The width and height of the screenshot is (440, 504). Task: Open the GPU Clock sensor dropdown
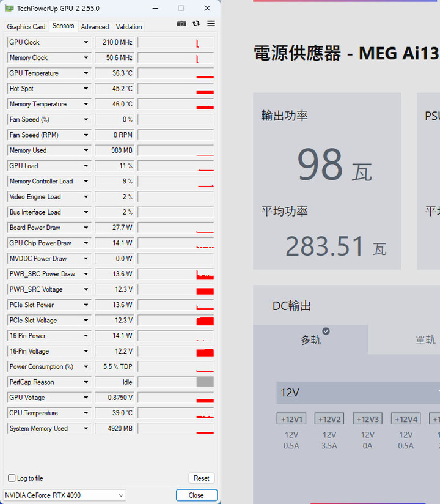coord(86,42)
